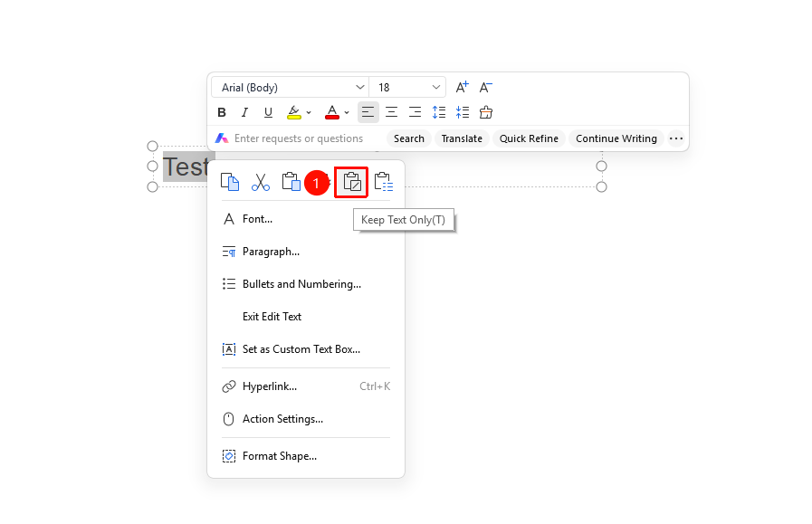Click the Quick Refine button
The height and width of the screenshot is (524, 812).
point(529,138)
